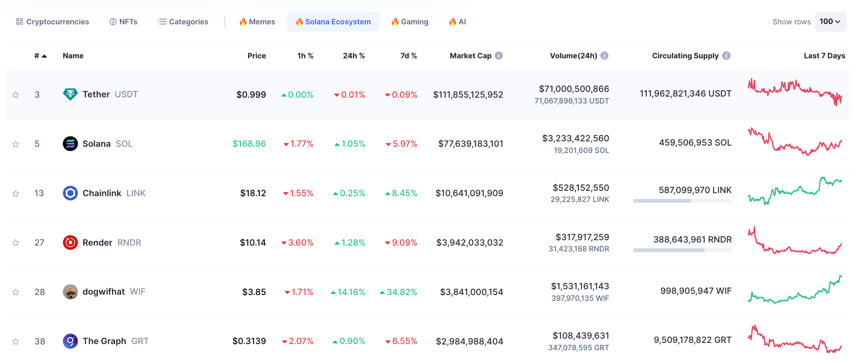868x363 pixels.
Task: Click the Tether coin logo icon
Action: tap(70, 94)
